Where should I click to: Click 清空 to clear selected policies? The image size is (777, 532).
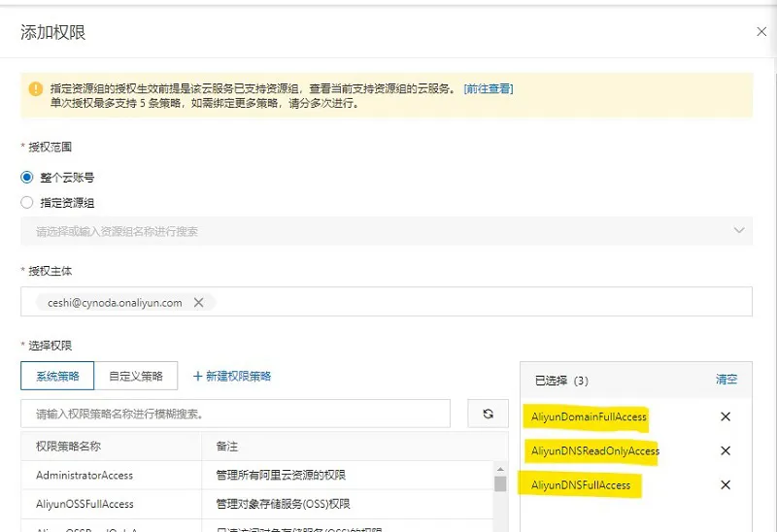click(726, 380)
